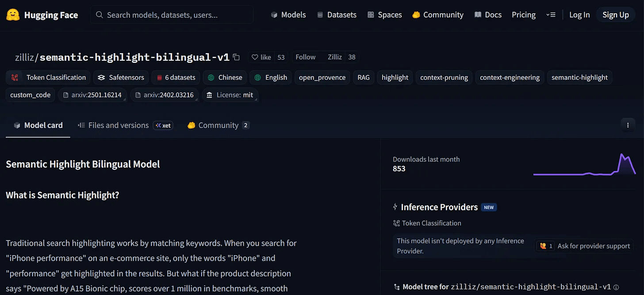Screen dimensions: 644x295
Task: Click the heart like button
Action: click(261, 57)
